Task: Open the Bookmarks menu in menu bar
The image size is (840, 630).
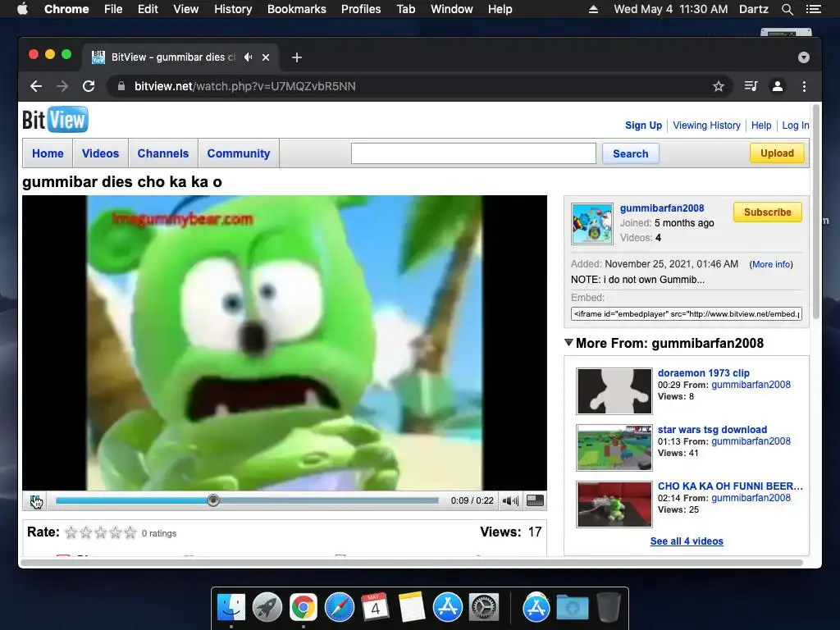Action: tap(297, 9)
